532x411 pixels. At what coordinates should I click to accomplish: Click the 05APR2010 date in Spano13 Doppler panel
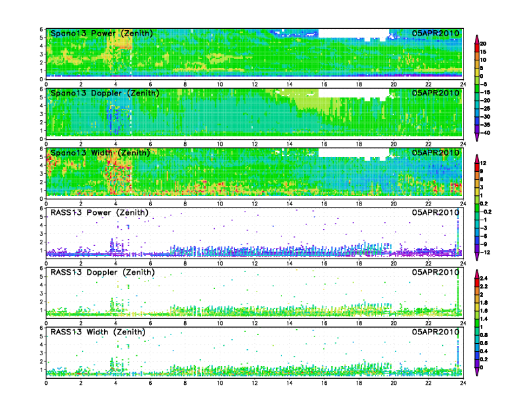click(436, 93)
